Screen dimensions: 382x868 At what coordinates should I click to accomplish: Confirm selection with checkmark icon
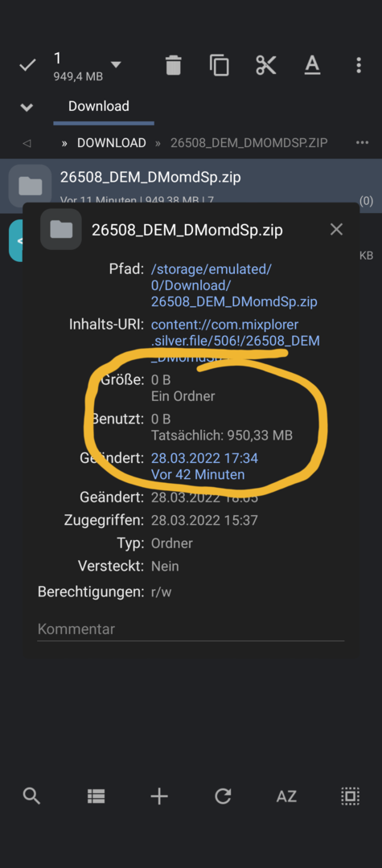(27, 65)
